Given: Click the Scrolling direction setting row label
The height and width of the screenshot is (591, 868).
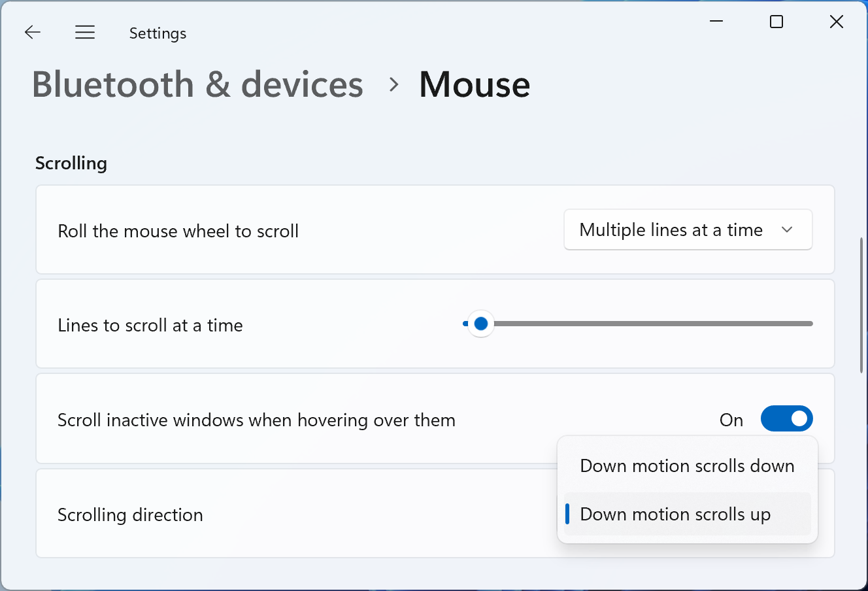Looking at the screenshot, I should (130, 515).
